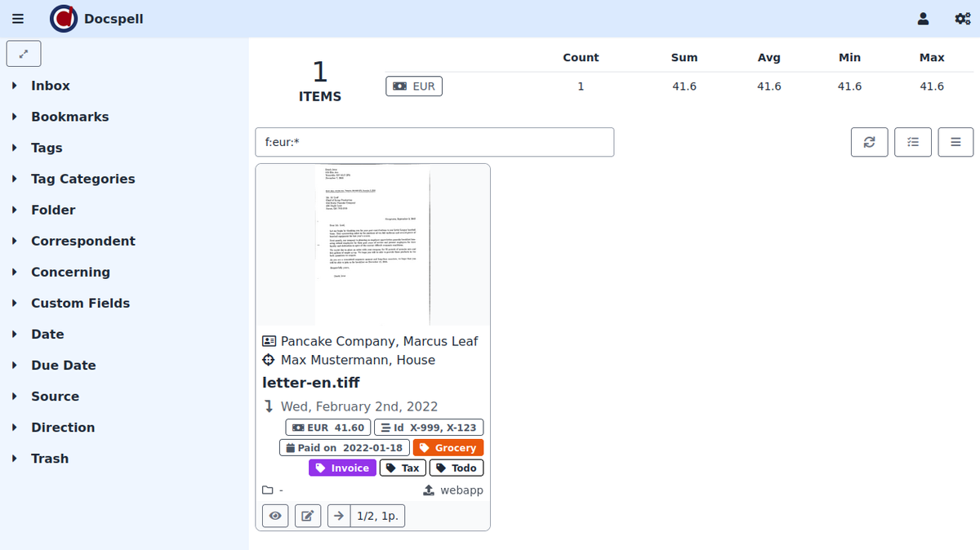Click the expand sidebar arrows button
The width and height of the screenshot is (980, 550).
click(x=24, y=54)
